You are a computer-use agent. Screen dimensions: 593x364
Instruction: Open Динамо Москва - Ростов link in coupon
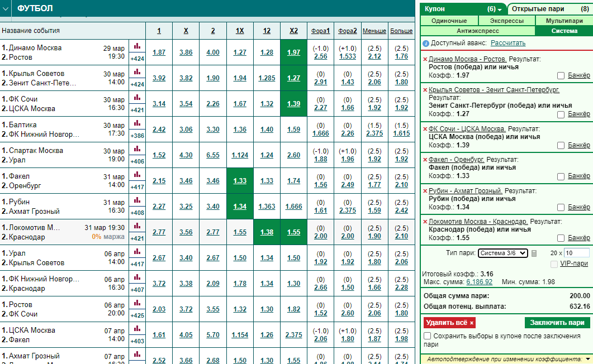coord(467,59)
